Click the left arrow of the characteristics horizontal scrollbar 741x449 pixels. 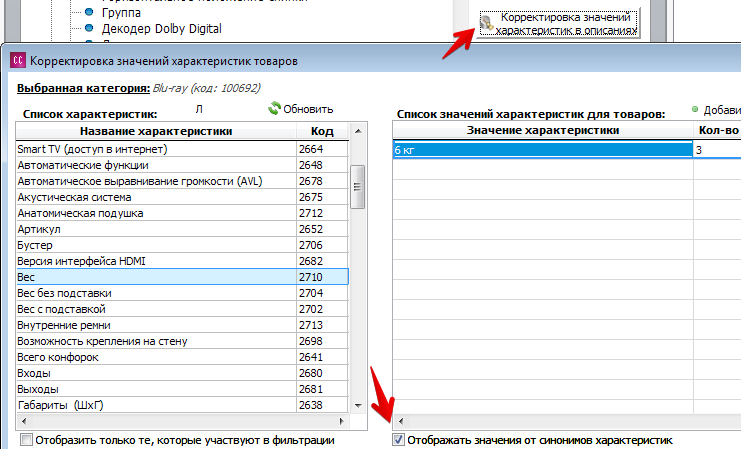[x=24, y=421]
